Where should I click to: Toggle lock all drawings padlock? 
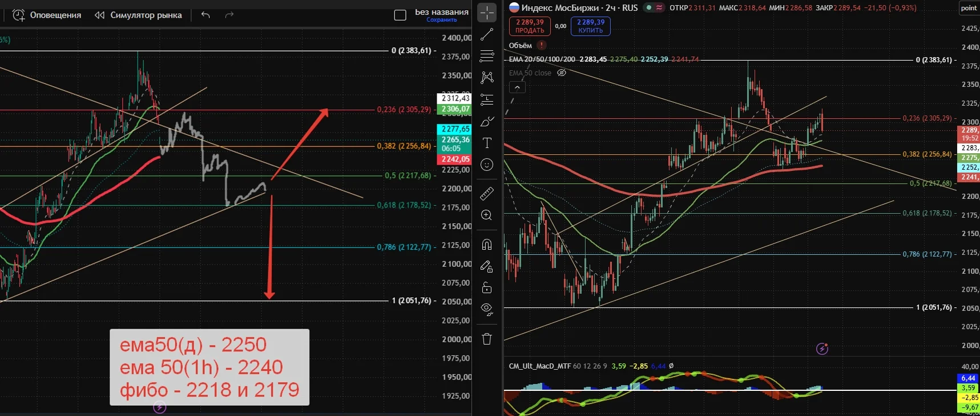pyautogui.click(x=487, y=287)
